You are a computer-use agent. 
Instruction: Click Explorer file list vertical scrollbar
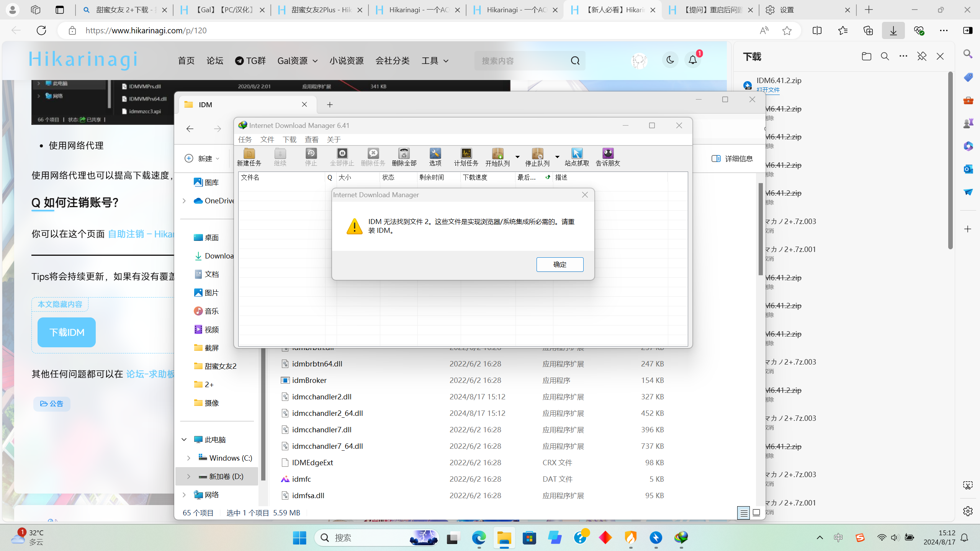click(760, 229)
